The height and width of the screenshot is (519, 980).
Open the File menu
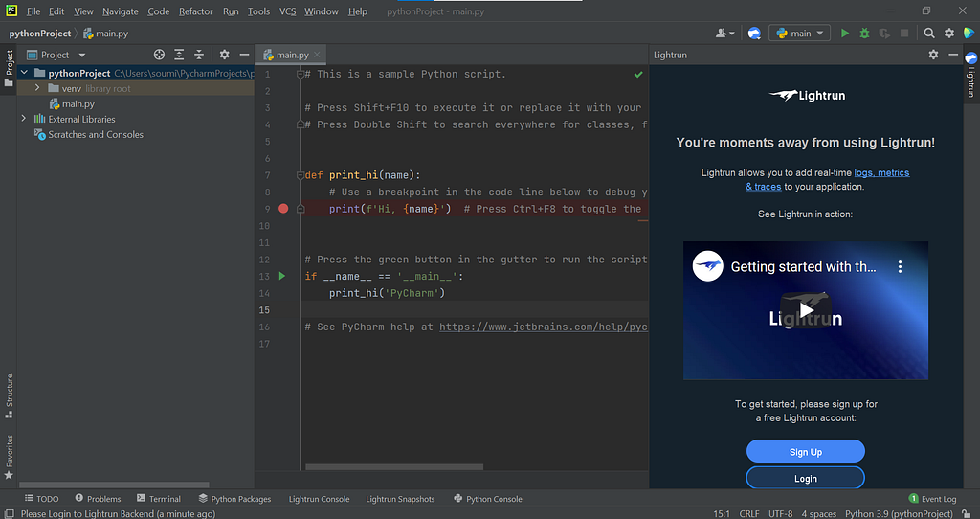[33, 11]
